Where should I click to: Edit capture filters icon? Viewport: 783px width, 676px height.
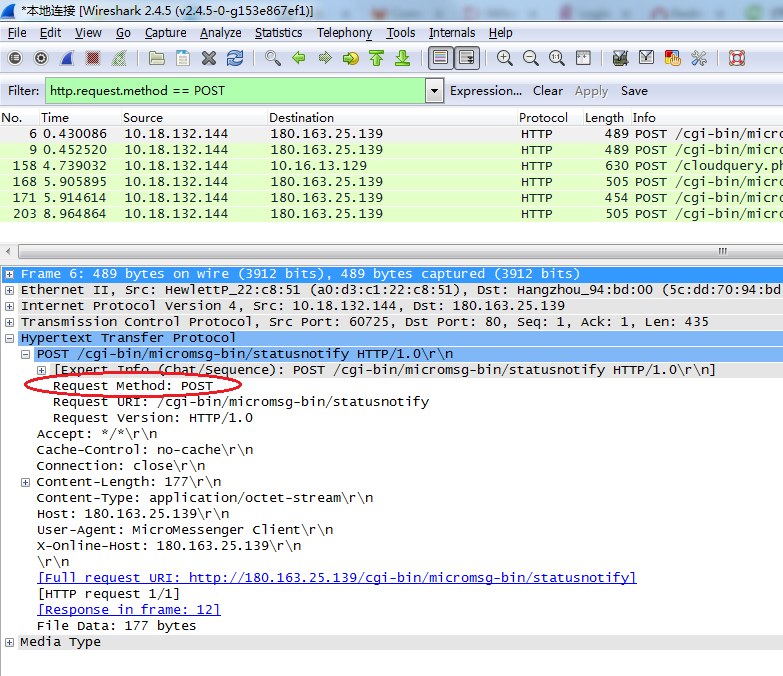(x=620, y=58)
